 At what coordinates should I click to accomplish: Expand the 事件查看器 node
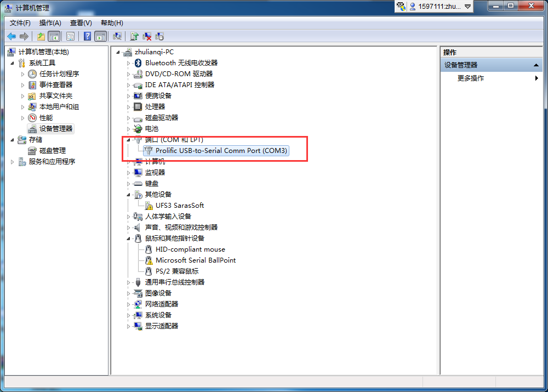(22, 85)
